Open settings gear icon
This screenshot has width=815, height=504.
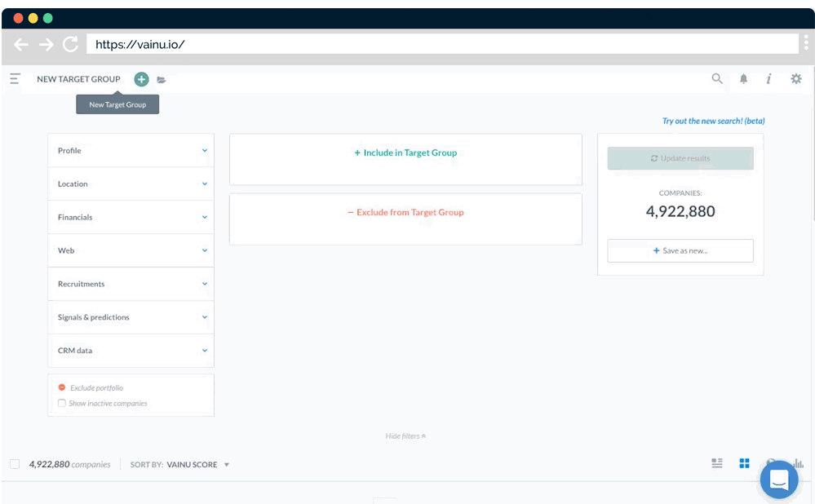(796, 79)
